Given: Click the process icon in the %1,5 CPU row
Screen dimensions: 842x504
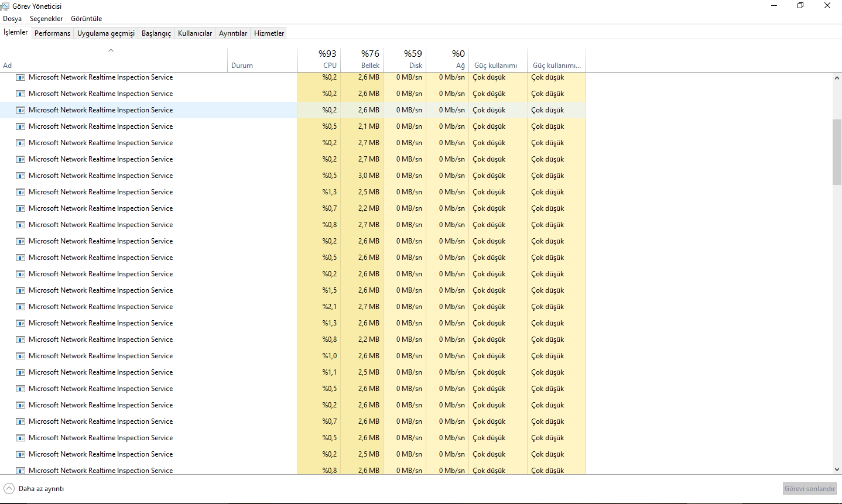Looking at the screenshot, I should 20,290.
